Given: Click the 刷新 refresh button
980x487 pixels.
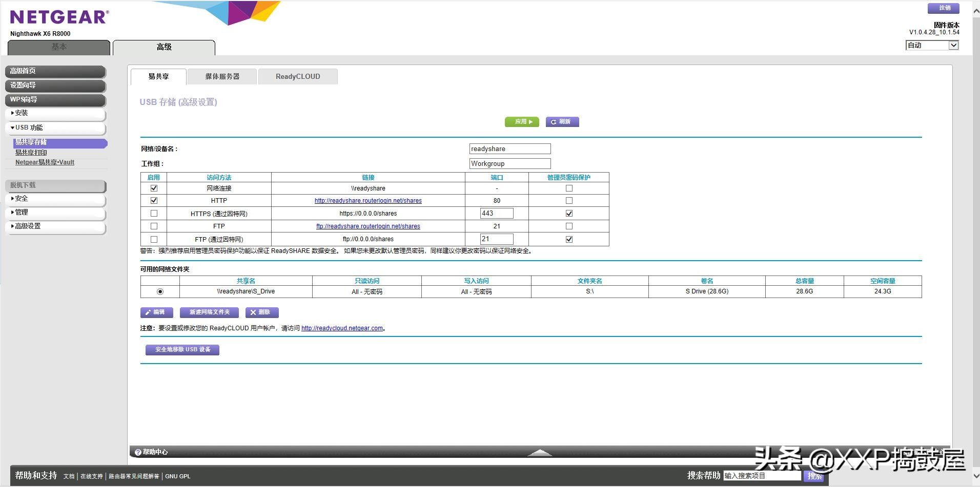Looking at the screenshot, I should click(x=562, y=122).
